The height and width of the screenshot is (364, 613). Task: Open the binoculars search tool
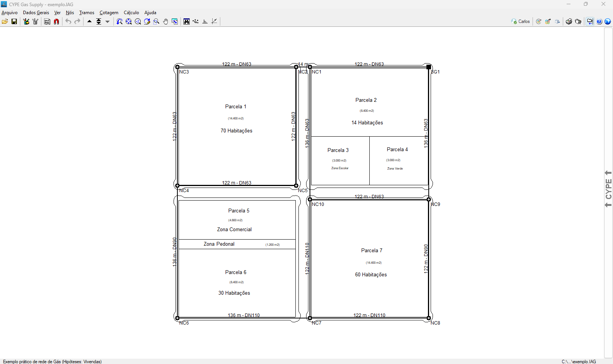[187, 21]
